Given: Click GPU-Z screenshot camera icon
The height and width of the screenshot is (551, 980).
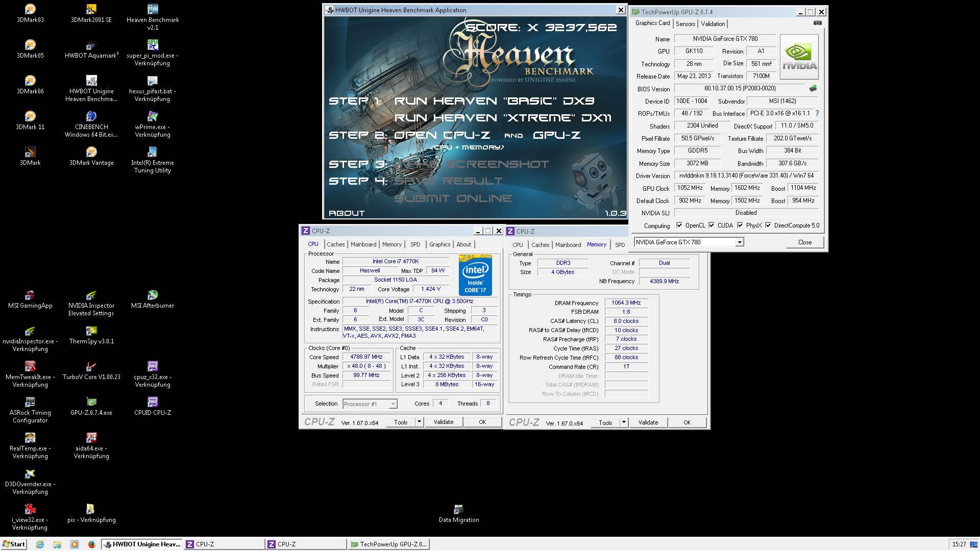Looking at the screenshot, I should pyautogui.click(x=817, y=23).
